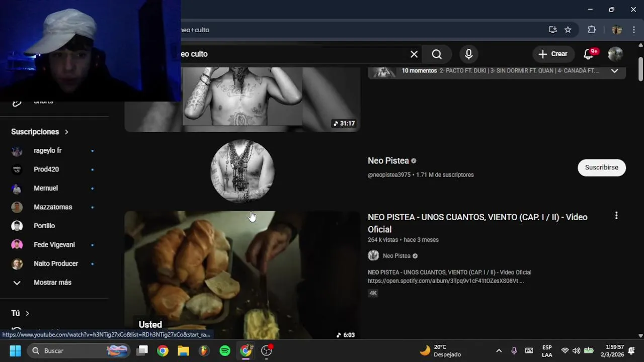Screen dimensions: 644x362
Task: Show hidden system tray icons
Action: click(x=499, y=350)
